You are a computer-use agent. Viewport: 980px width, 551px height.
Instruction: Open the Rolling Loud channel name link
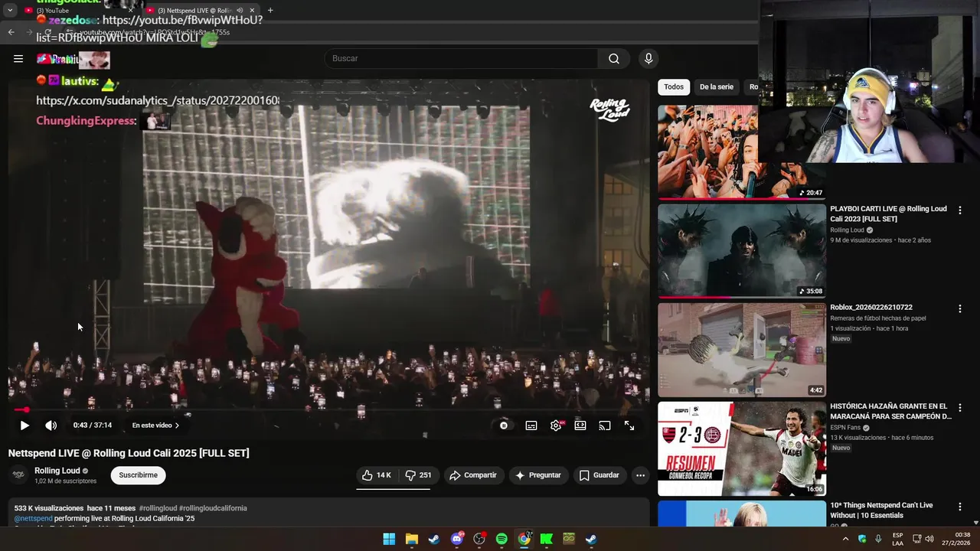point(57,471)
